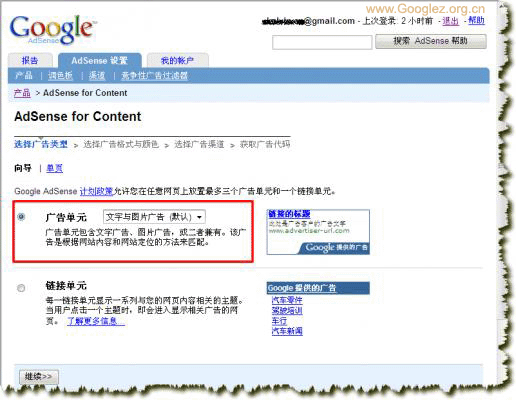The image size is (516, 400).
Task: Select the 广告单元 radio button
Action: coord(21,217)
